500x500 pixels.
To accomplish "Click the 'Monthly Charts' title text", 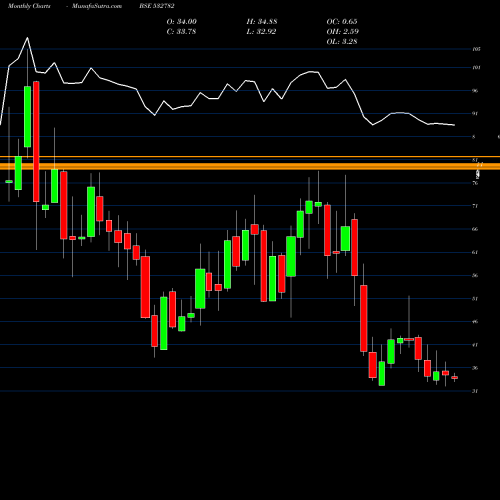I will [29, 6].
